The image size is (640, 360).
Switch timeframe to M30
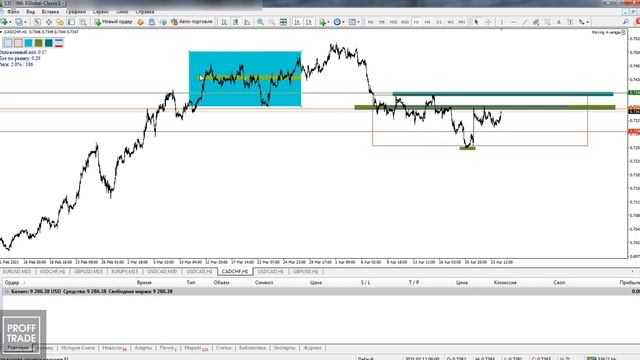click(405, 22)
